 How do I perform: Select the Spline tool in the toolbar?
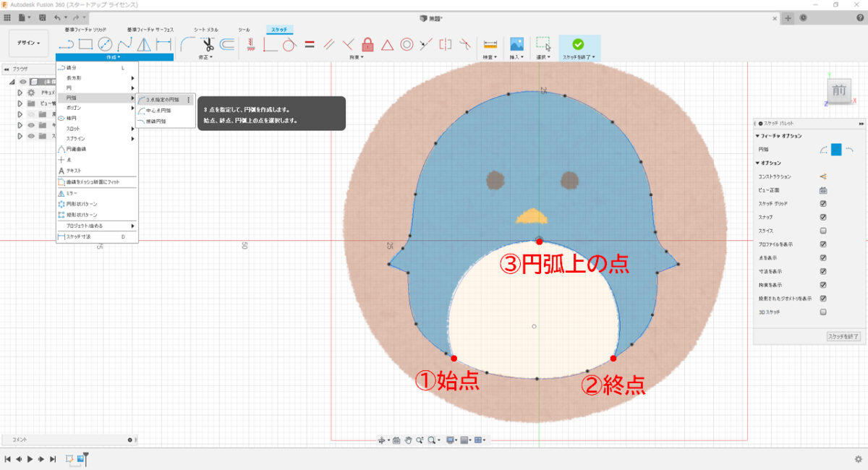click(x=124, y=44)
